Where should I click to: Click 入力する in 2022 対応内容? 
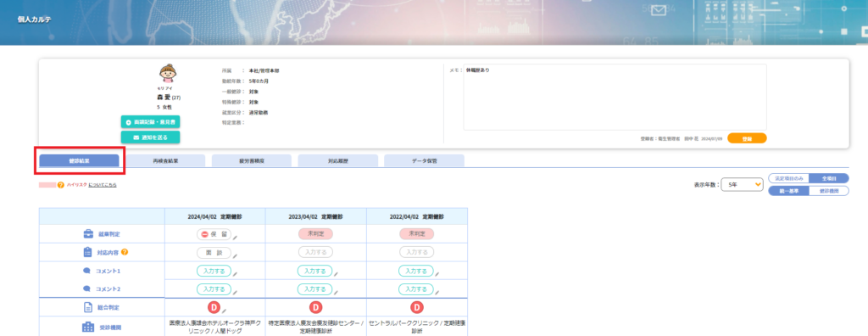416,252
